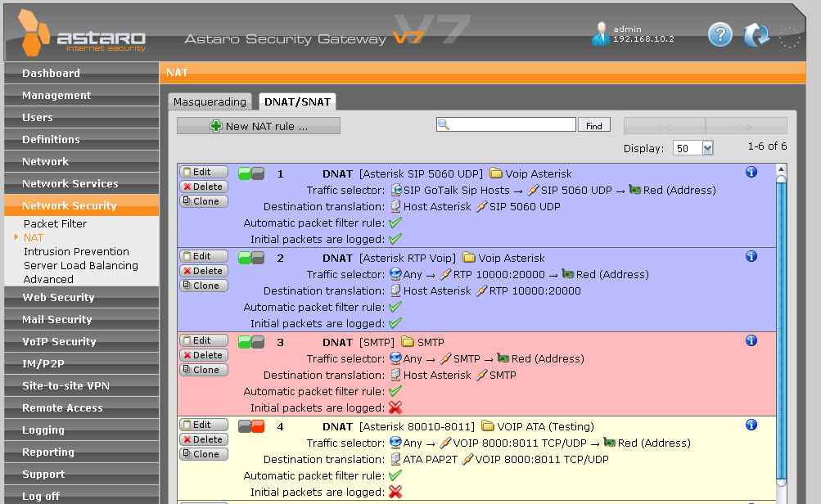Click VOIP ATA (Testing) folder icon
This screenshot has height=504, width=821.
(488, 426)
